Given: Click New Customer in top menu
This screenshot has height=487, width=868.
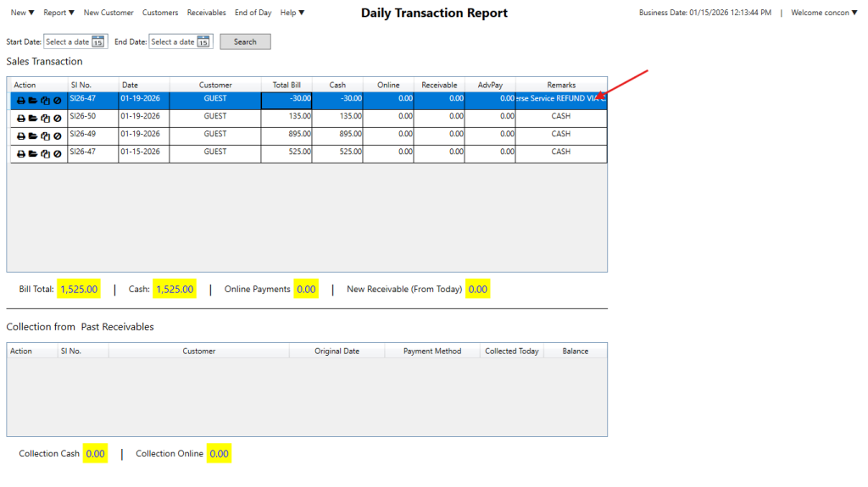Looking at the screenshot, I should coord(108,13).
